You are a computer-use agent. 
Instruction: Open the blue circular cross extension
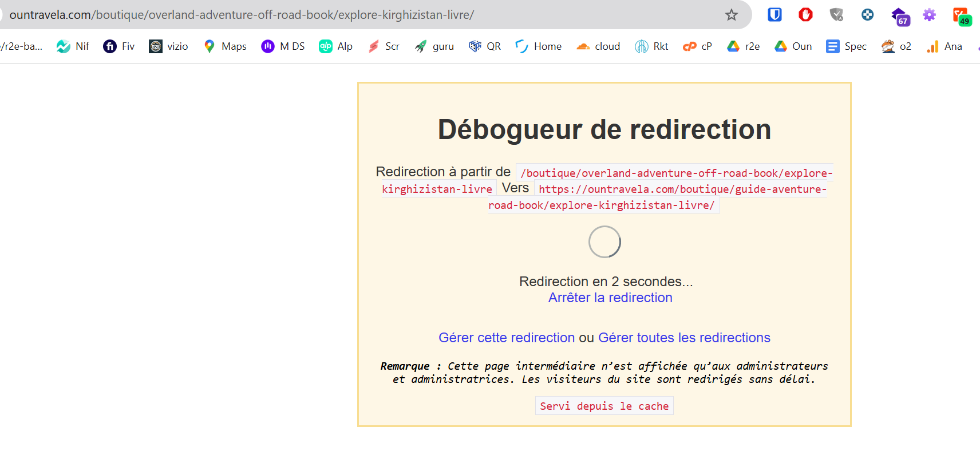click(x=867, y=15)
